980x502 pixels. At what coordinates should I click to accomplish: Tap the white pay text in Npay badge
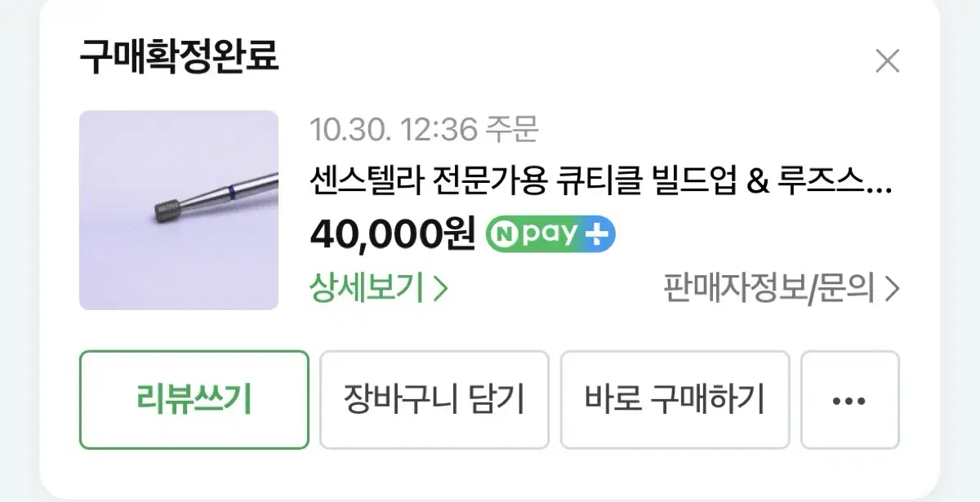tap(550, 236)
